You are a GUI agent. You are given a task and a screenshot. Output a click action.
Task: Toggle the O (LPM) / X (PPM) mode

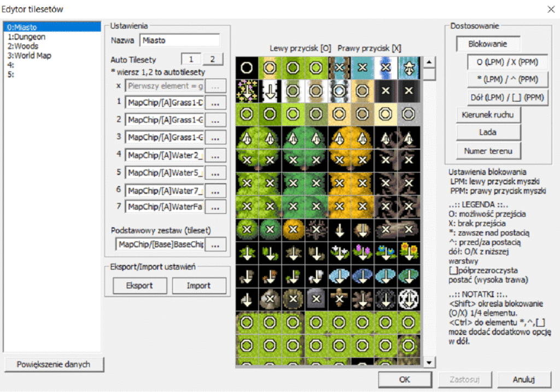(507, 62)
